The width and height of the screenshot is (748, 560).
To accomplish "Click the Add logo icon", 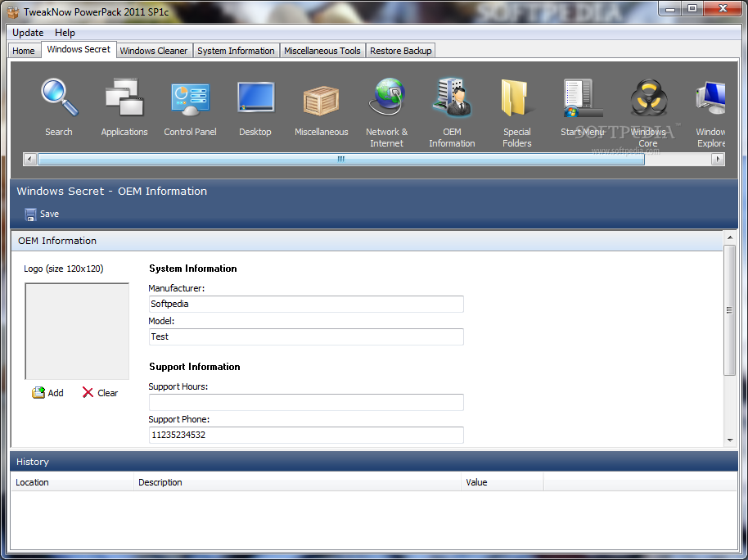I will point(38,393).
